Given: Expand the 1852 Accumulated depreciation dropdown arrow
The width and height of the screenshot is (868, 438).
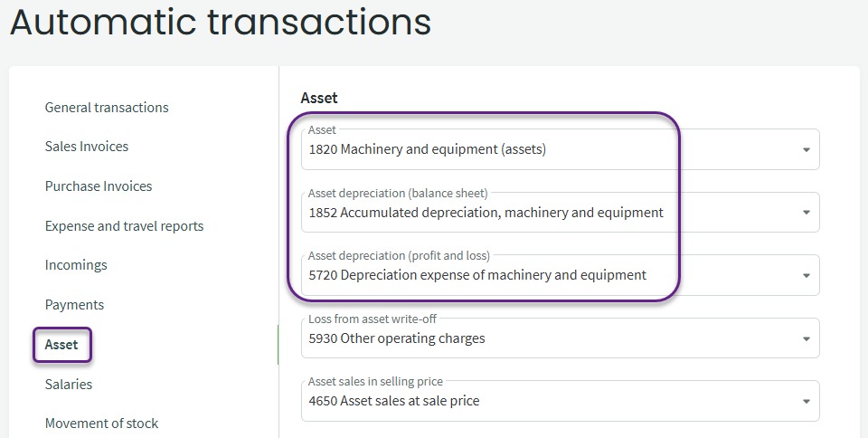Looking at the screenshot, I should [806, 213].
